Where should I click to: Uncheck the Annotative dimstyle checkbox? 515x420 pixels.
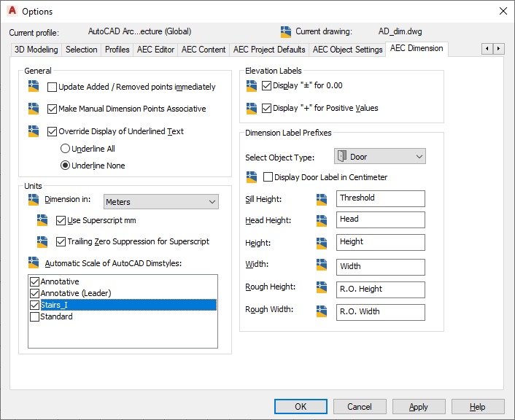click(x=34, y=281)
